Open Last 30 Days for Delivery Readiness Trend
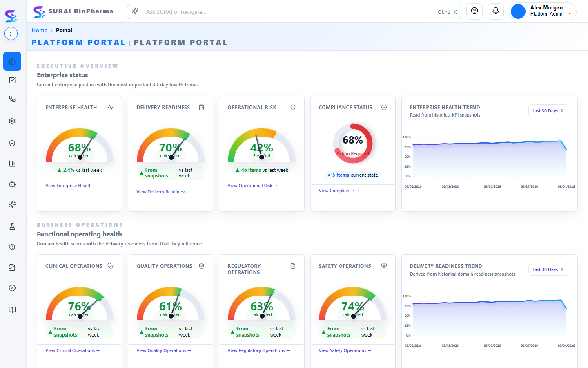 (548, 269)
